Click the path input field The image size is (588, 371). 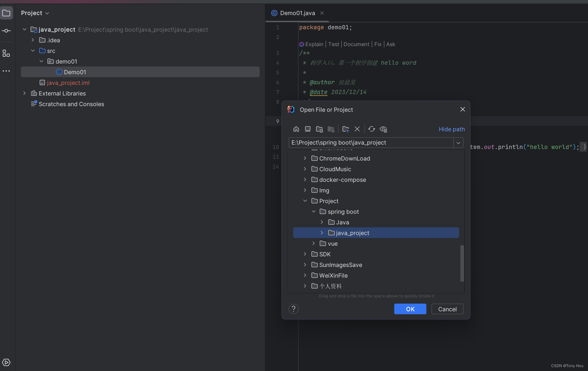370,143
